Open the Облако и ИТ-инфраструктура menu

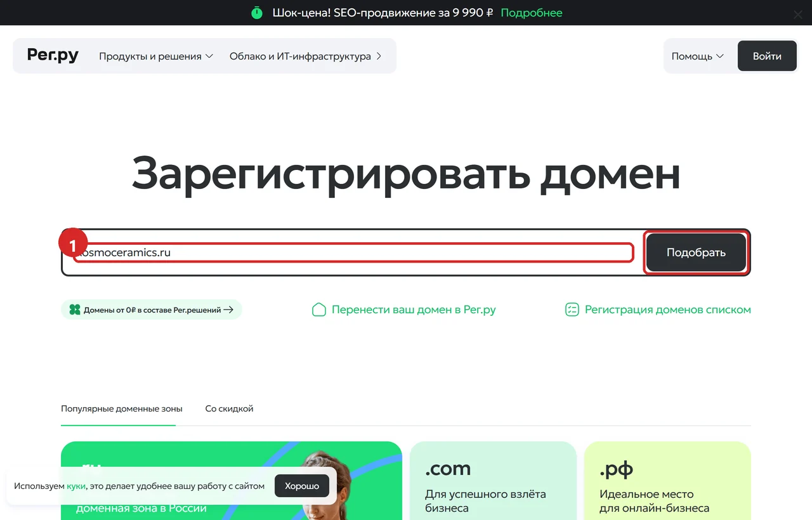(x=306, y=56)
